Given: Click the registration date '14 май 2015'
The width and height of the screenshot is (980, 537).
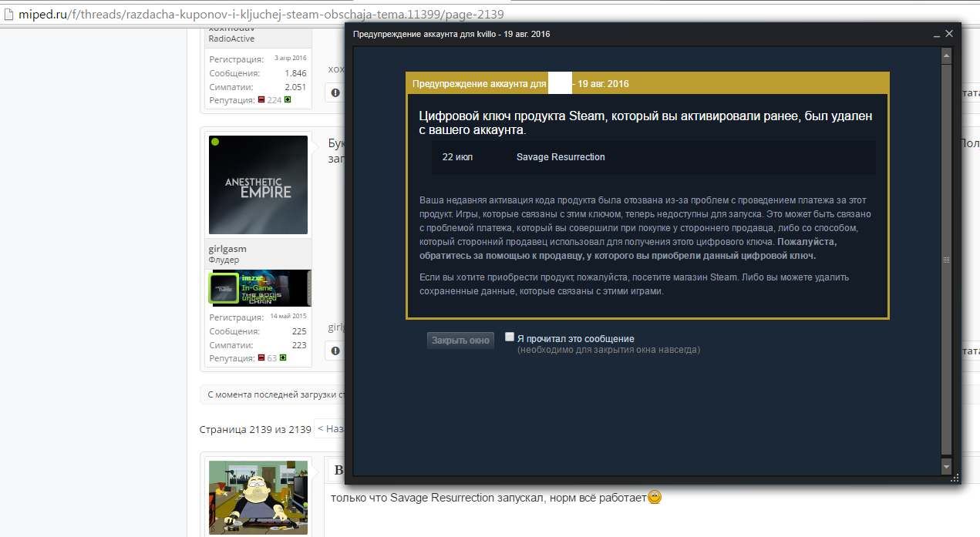Looking at the screenshot, I should click(288, 317).
